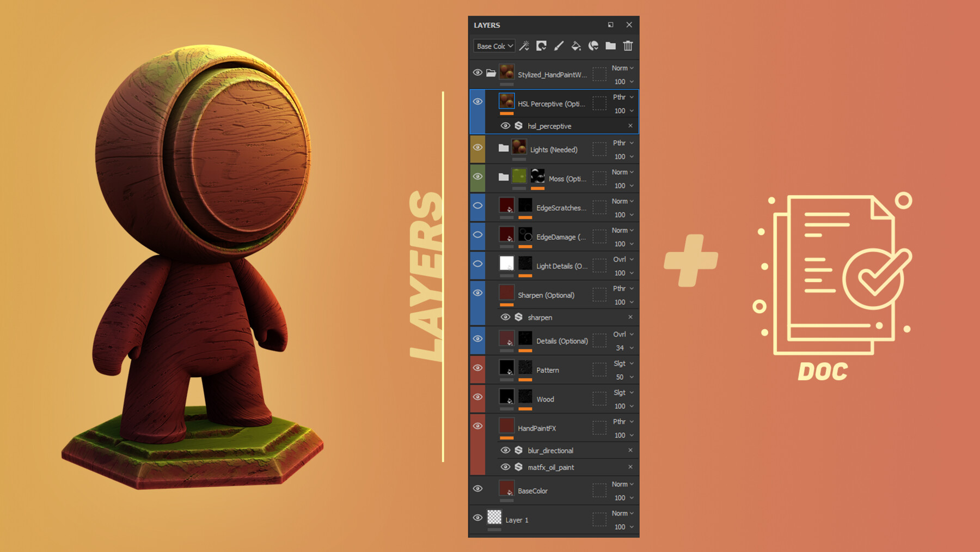Click the add effect magic wand icon
The image size is (980, 552).
tap(524, 46)
